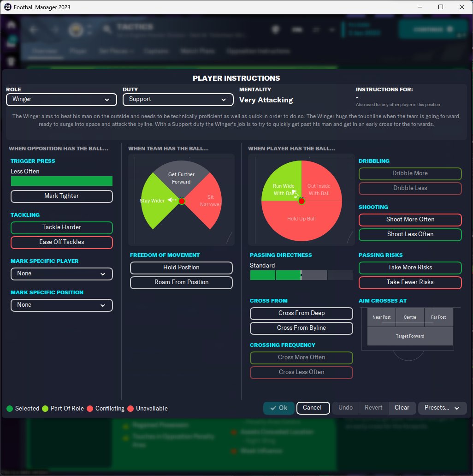Image resolution: width=473 pixels, height=476 pixels.
Task: Open the Role dropdown showing Winger
Action: (62, 100)
